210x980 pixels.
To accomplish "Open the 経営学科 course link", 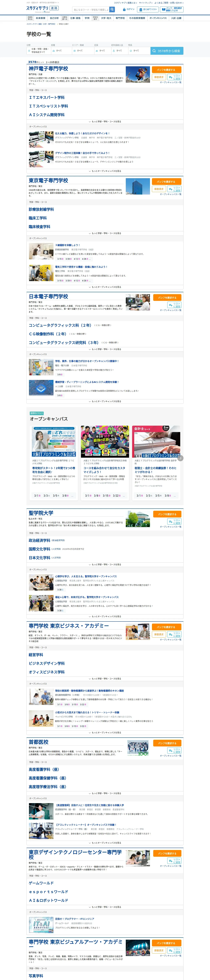I will click(x=36, y=655).
